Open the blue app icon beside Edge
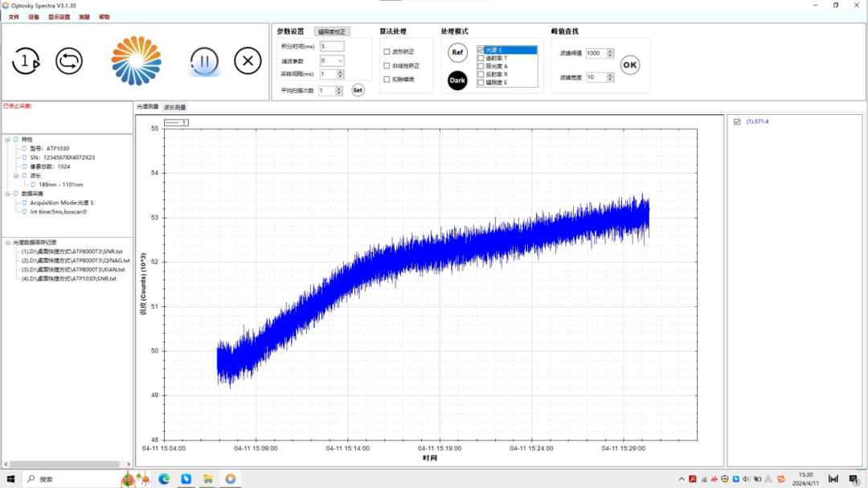 point(186,479)
